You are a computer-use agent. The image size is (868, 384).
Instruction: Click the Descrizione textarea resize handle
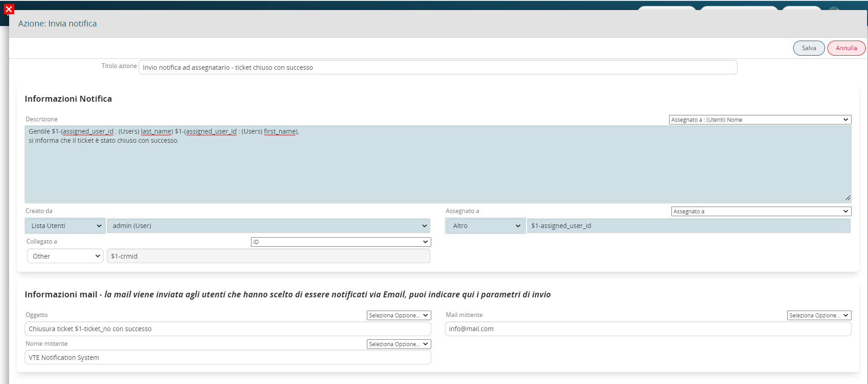(x=847, y=198)
